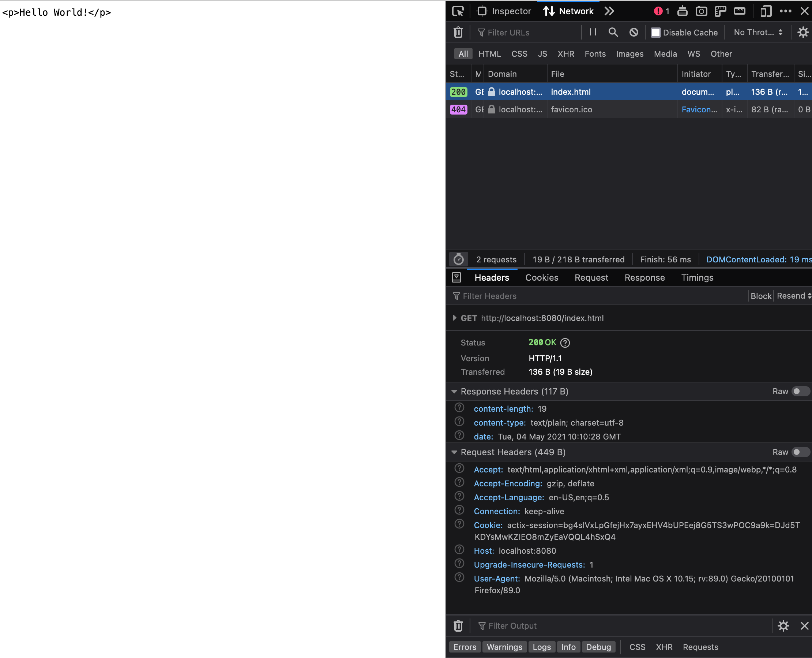Open the Request details tab
The height and width of the screenshot is (658, 812).
click(x=591, y=277)
